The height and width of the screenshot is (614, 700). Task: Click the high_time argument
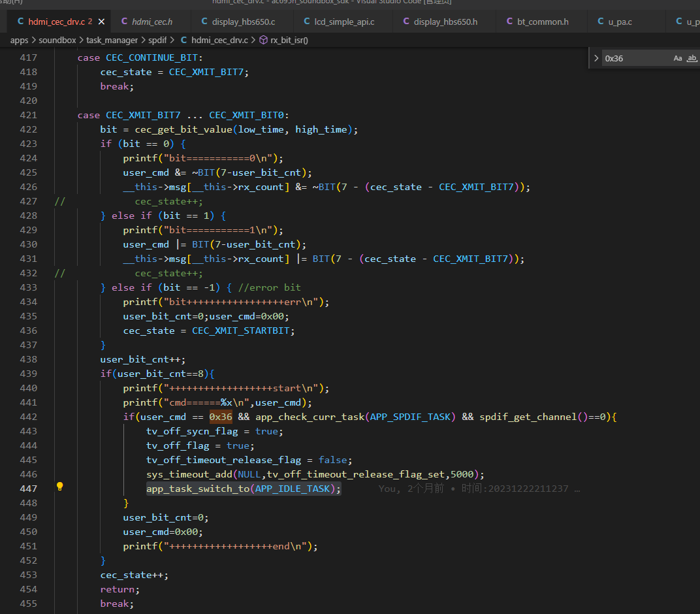coord(321,129)
